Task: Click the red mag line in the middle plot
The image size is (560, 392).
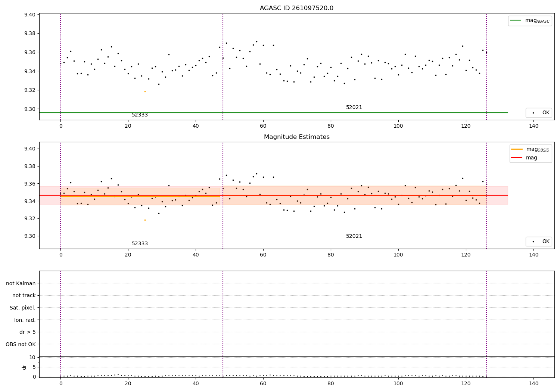Action: (274, 195)
